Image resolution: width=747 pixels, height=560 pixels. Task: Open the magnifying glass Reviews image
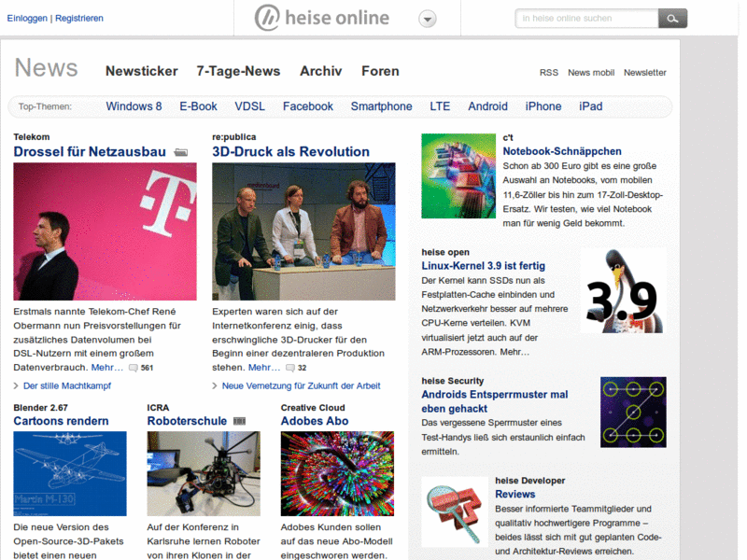click(455, 511)
